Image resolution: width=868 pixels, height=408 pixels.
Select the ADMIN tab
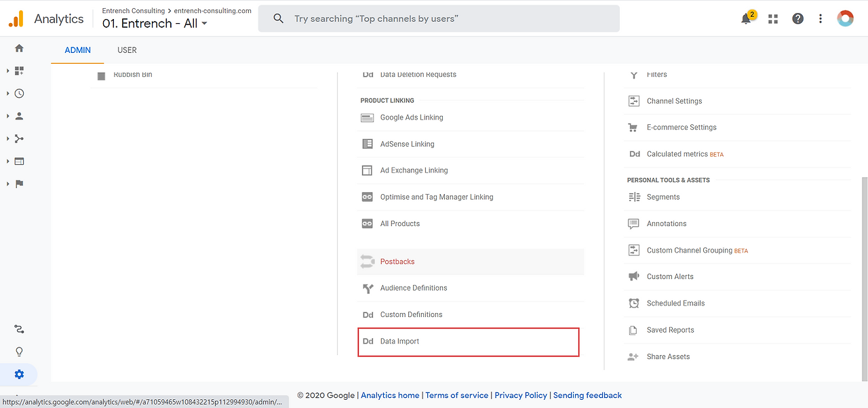tap(78, 50)
